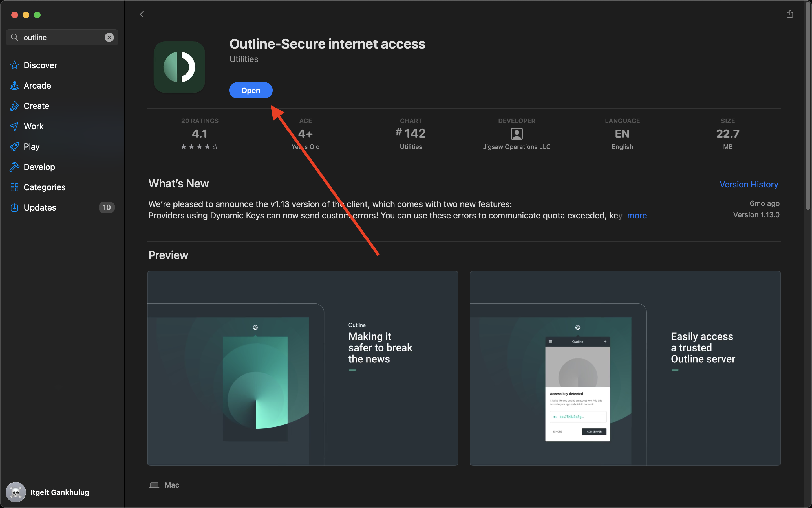Click the vertical scrollbar on right edge

[x=808, y=106]
